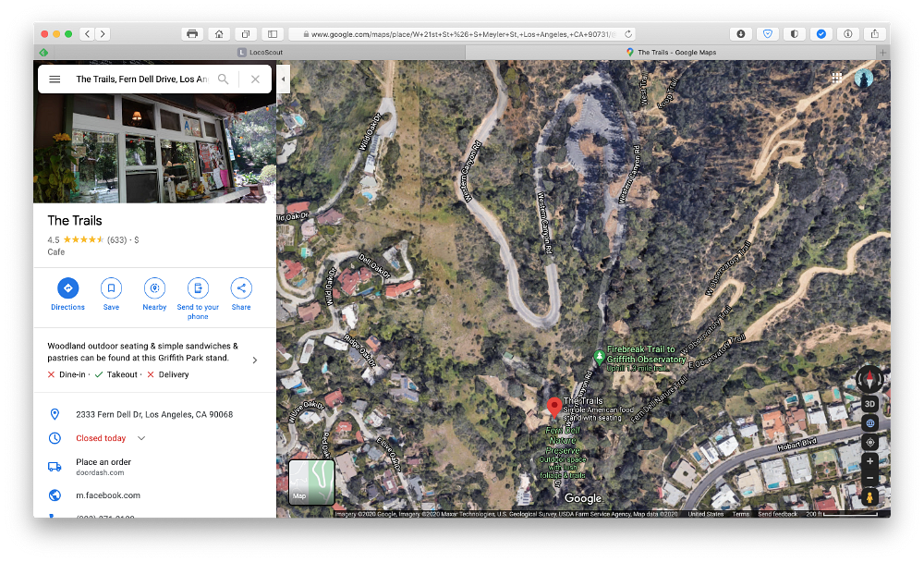
Task: Click the Safari home icon
Action: click(x=219, y=34)
